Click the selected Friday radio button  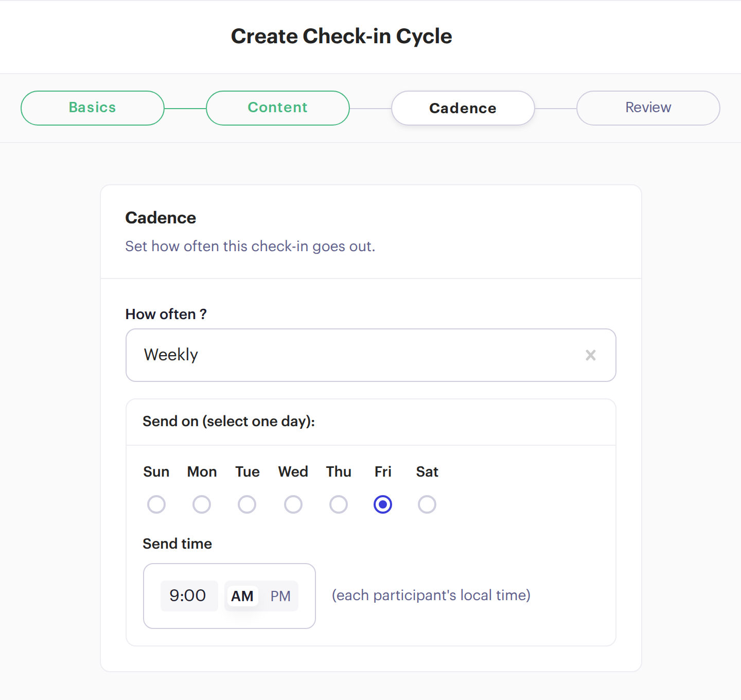[383, 504]
